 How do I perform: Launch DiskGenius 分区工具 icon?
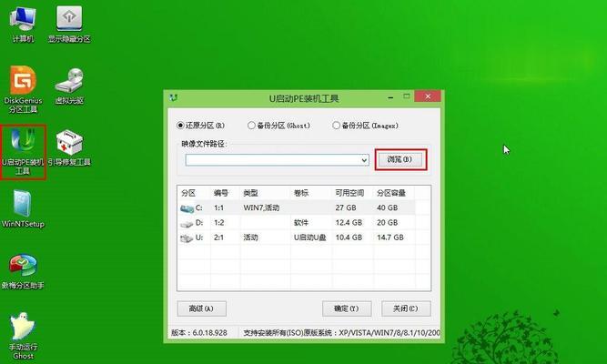pos(23,89)
